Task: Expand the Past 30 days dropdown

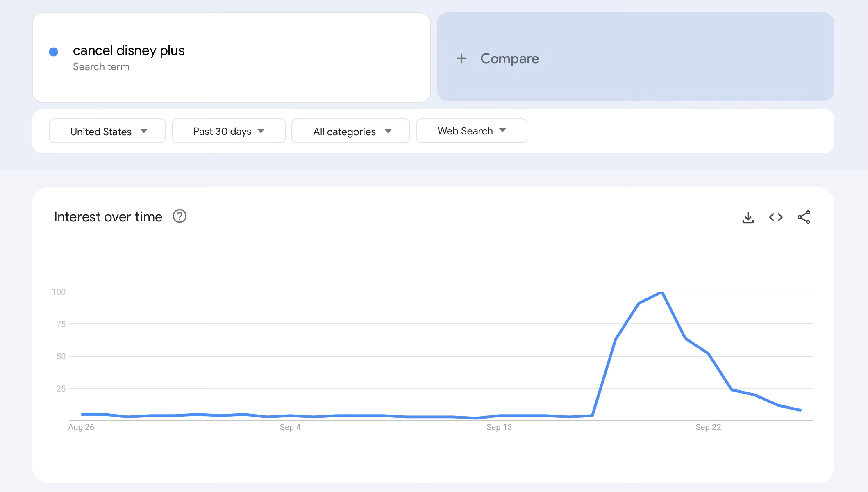Action: pyautogui.click(x=228, y=131)
